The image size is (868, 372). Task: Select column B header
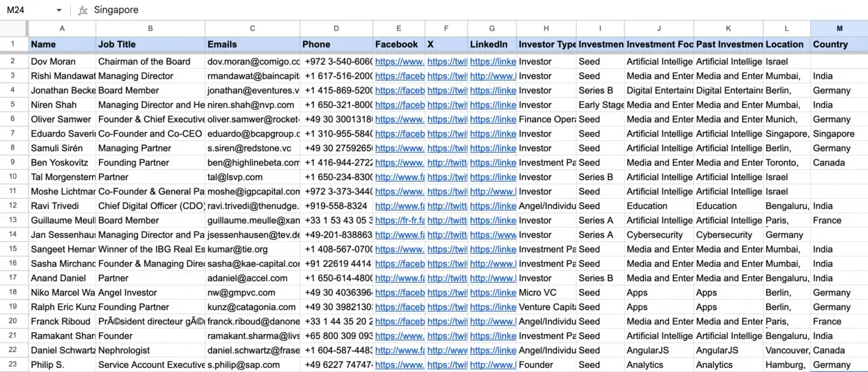(x=151, y=28)
